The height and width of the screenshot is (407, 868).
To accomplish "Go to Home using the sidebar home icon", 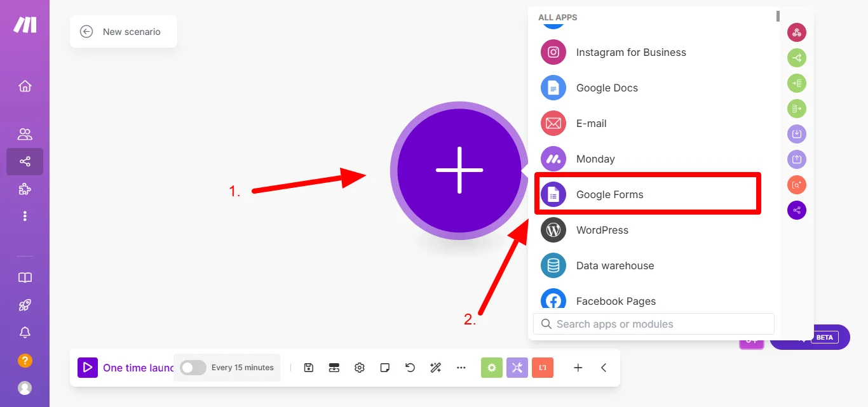I will point(24,86).
